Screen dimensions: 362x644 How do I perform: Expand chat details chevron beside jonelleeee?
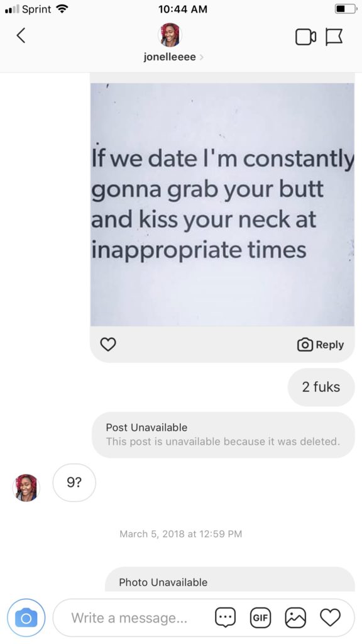201,57
